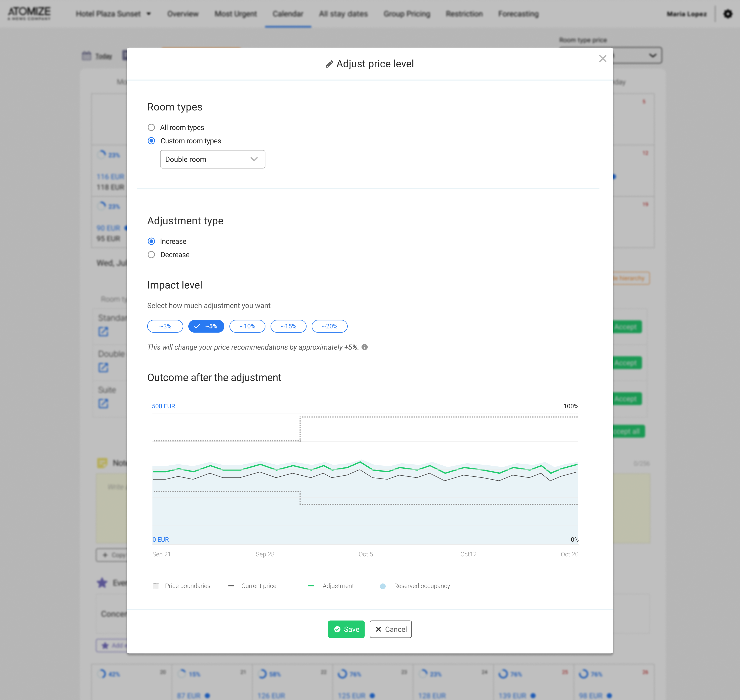Pick the ~10% impact level
The width and height of the screenshot is (740, 700).
point(247,326)
